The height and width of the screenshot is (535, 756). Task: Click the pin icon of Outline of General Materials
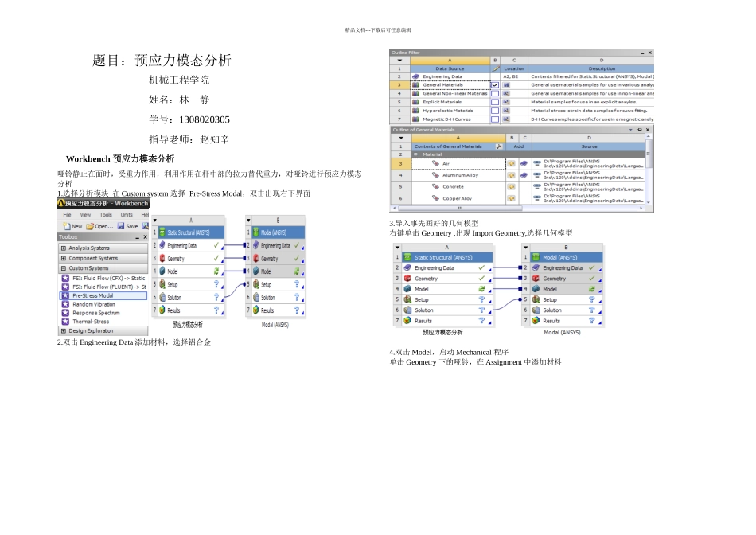point(639,130)
